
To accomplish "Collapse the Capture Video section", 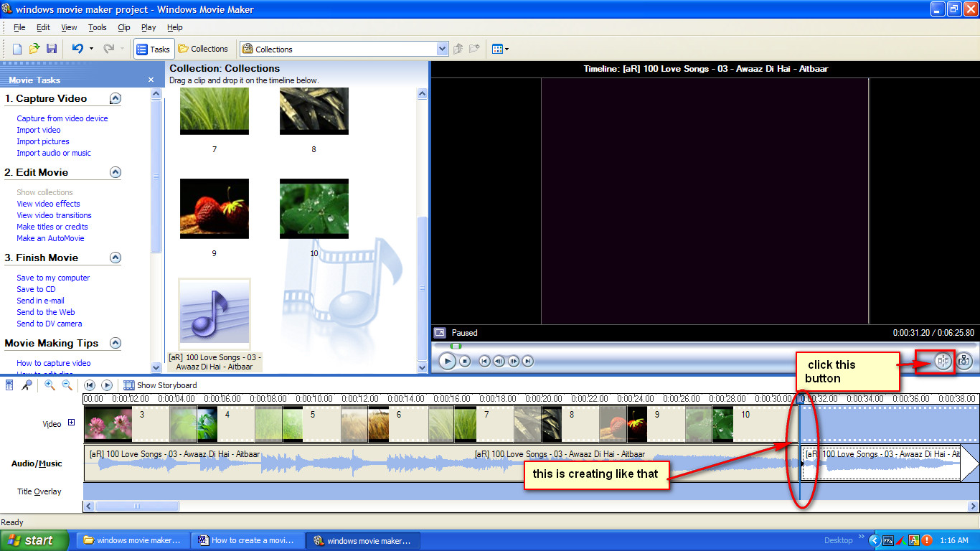I will 116,98.
